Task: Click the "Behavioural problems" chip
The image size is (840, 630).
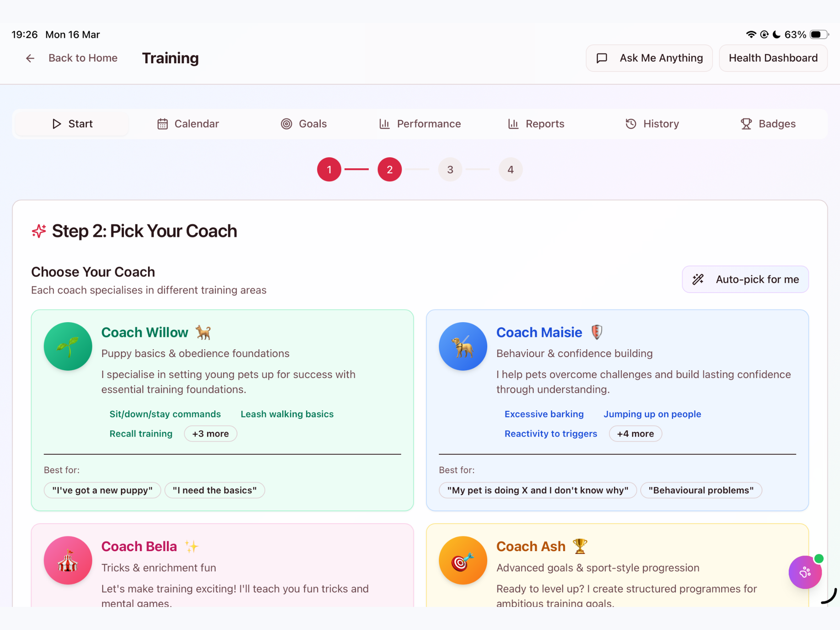Action: [x=701, y=490]
